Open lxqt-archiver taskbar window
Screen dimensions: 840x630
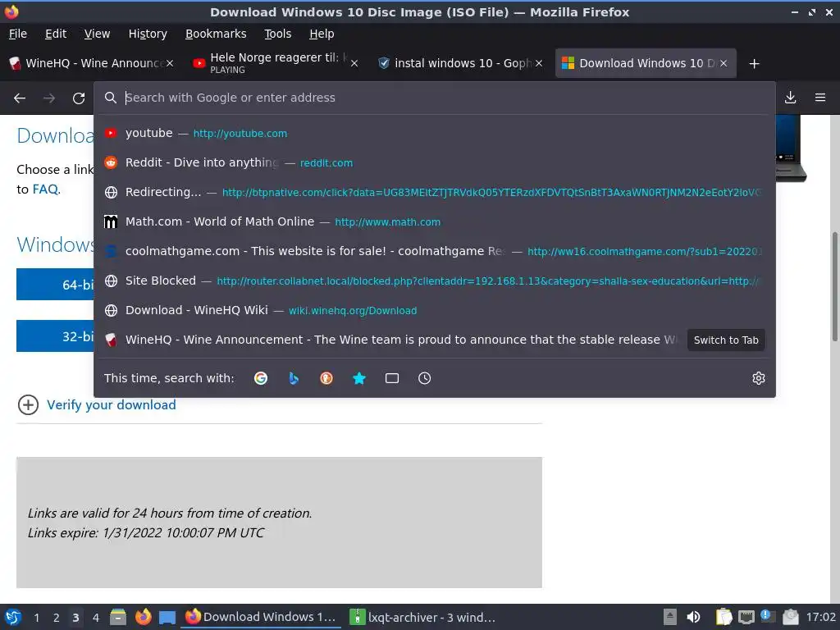click(x=423, y=617)
